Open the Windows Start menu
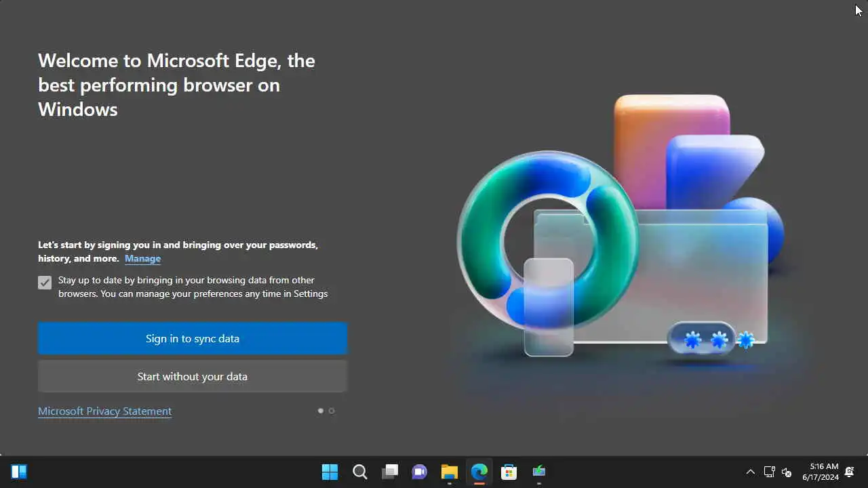 click(330, 472)
